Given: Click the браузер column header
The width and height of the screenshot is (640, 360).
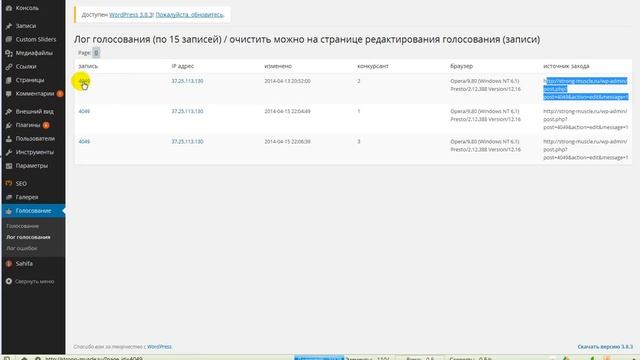Looking at the screenshot, I should 462,66.
